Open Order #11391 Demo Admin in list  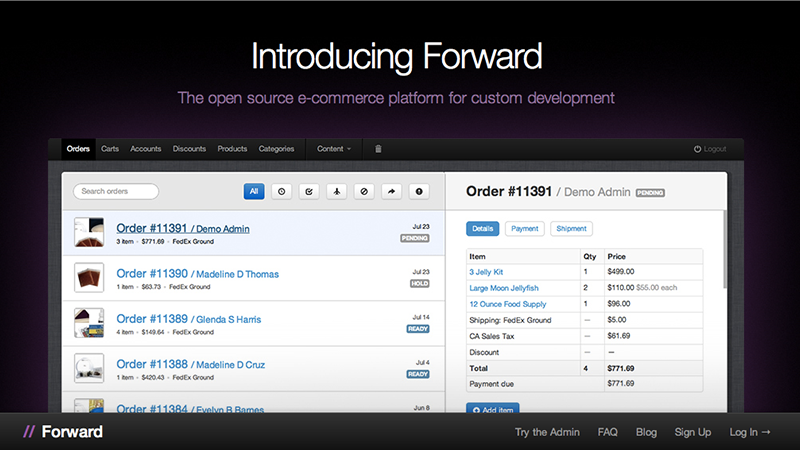[183, 229]
